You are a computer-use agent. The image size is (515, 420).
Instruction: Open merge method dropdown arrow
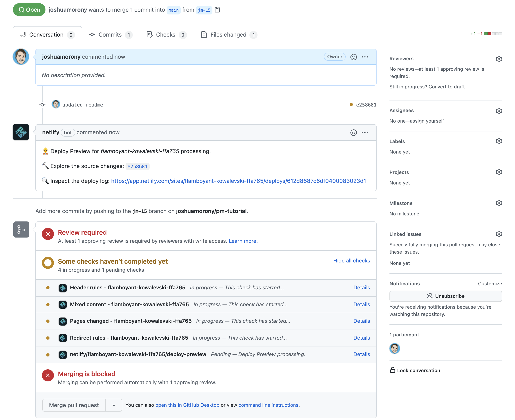point(114,405)
